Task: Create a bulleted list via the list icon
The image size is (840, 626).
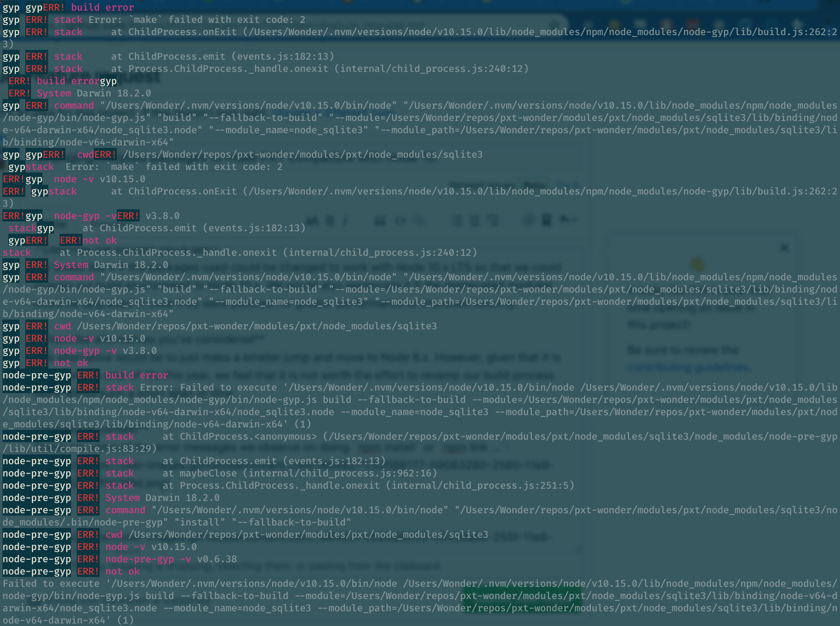Action: pyautogui.click(x=456, y=221)
